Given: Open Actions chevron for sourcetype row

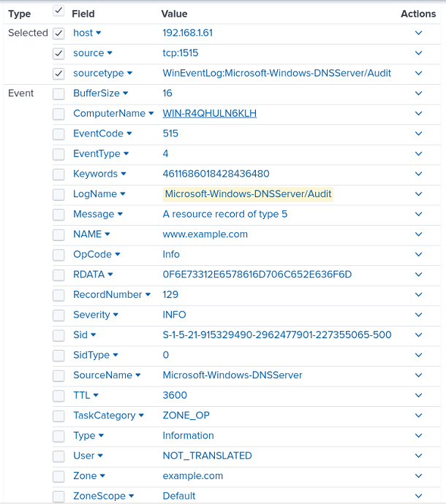Looking at the screenshot, I should [419, 73].
